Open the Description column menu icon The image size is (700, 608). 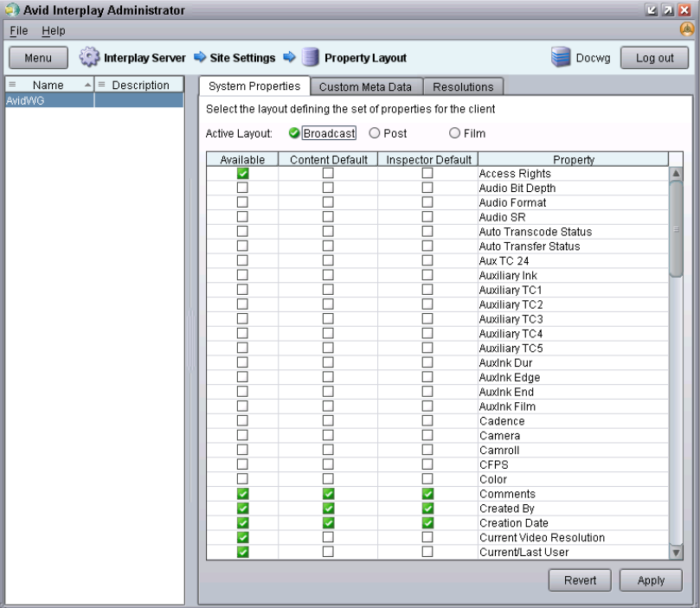click(x=102, y=84)
